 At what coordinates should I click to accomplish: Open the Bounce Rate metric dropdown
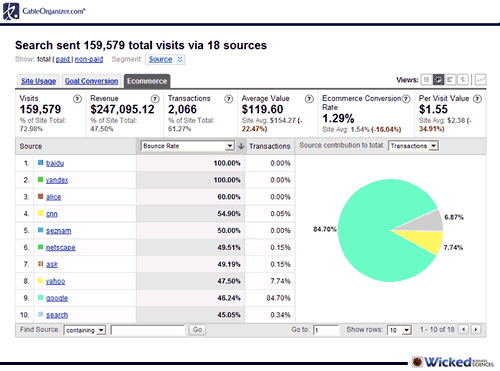[x=188, y=146]
